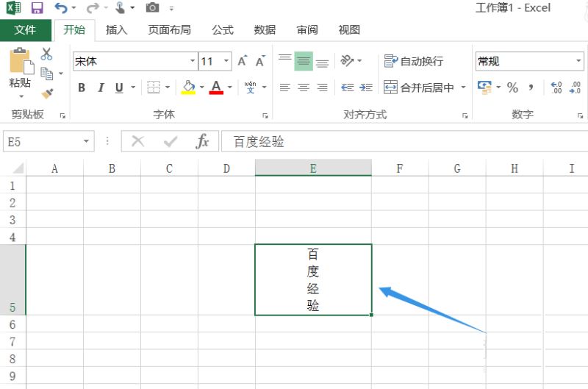Select the Format Painter brush icon
Viewport: 588px width, 389px height.
pos(47,93)
